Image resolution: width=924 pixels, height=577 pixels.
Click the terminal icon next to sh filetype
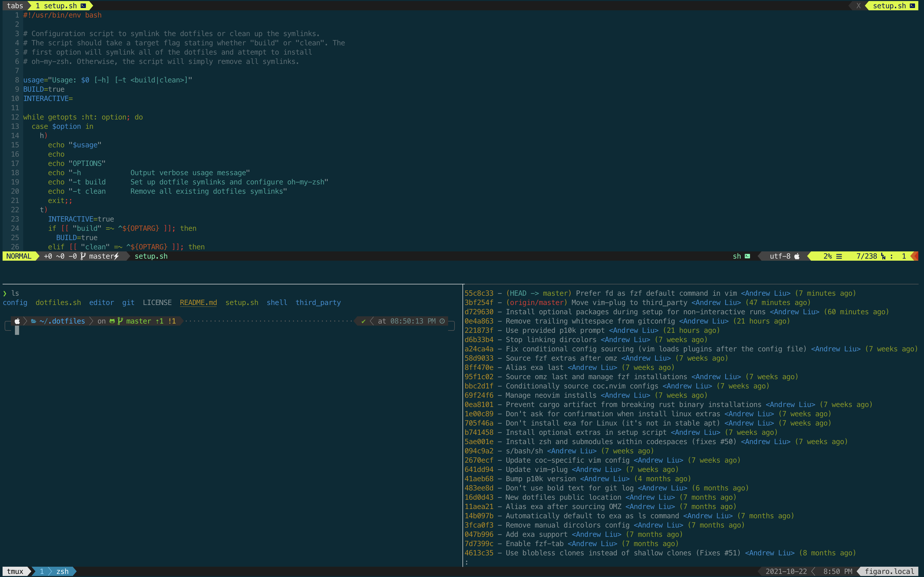click(747, 256)
